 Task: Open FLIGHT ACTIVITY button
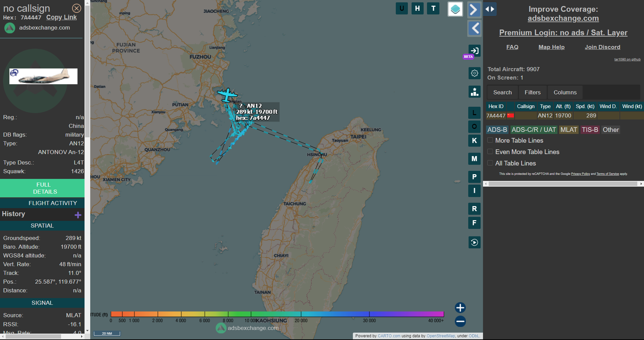pos(42,203)
